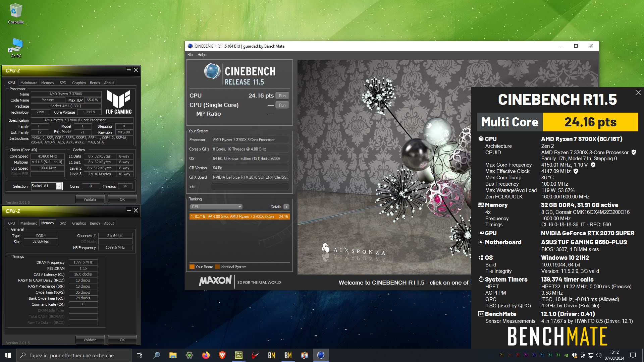
Task: Launch Firefox from the taskbar
Action: tap(206, 355)
